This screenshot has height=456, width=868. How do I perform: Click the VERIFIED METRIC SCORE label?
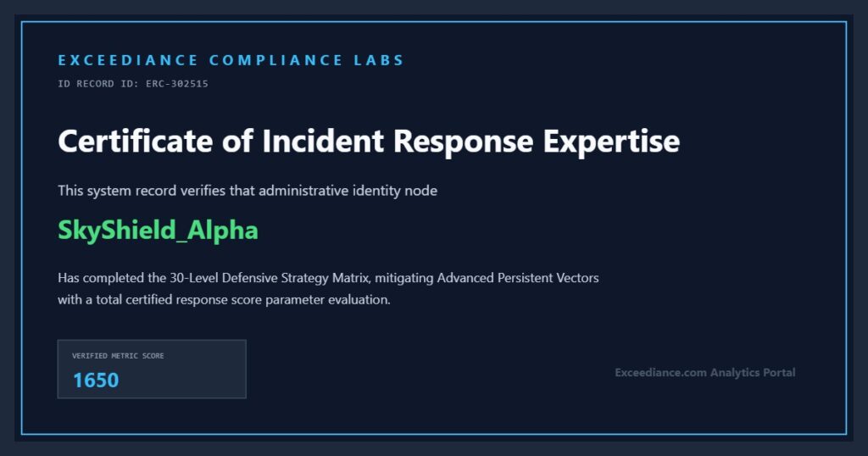pyautogui.click(x=118, y=356)
